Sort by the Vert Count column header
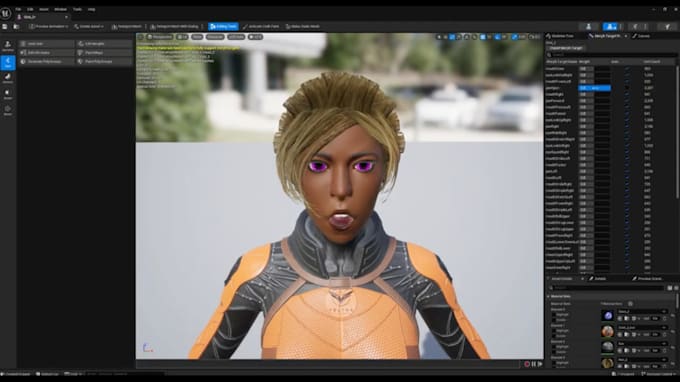This screenshot has width=680, height=382. tap(652, 62)
